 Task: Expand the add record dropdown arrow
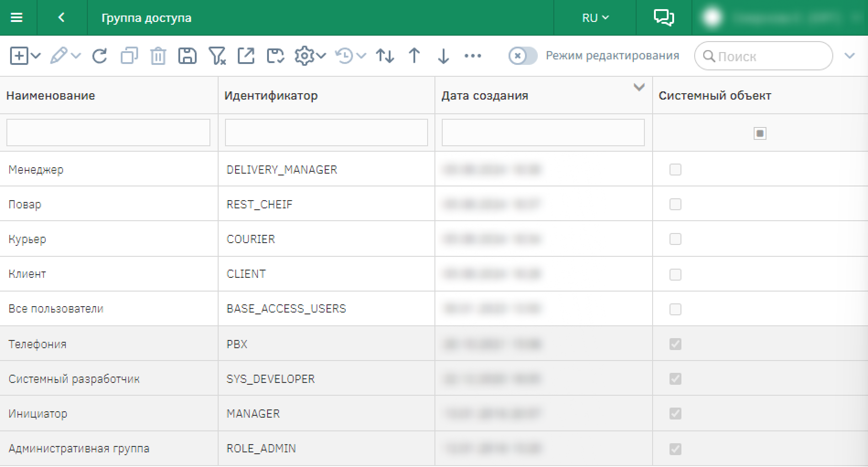pos(36,56)
